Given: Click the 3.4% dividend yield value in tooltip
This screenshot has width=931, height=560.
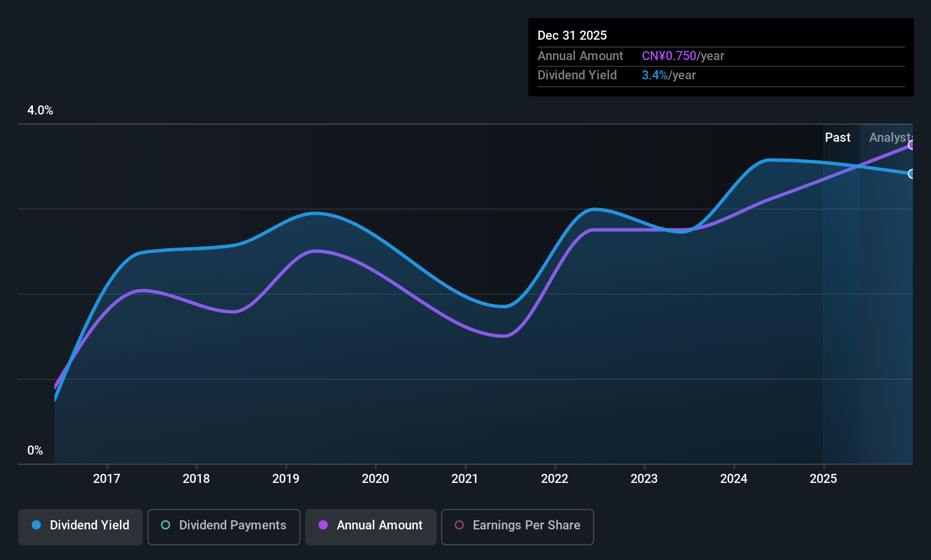Looking at the screenshot, I should (655, 75).
